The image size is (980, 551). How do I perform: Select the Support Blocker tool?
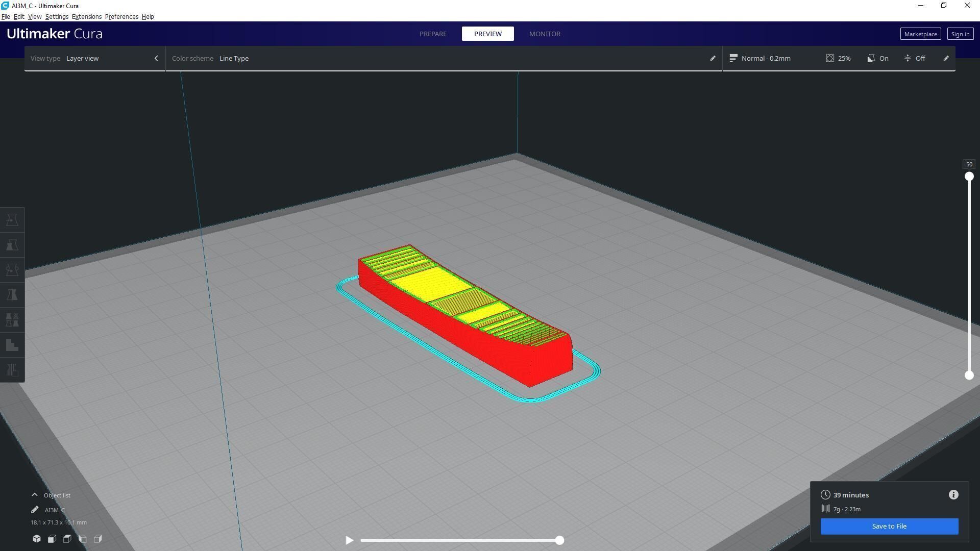pyautogui.click(x=12, y=370)
